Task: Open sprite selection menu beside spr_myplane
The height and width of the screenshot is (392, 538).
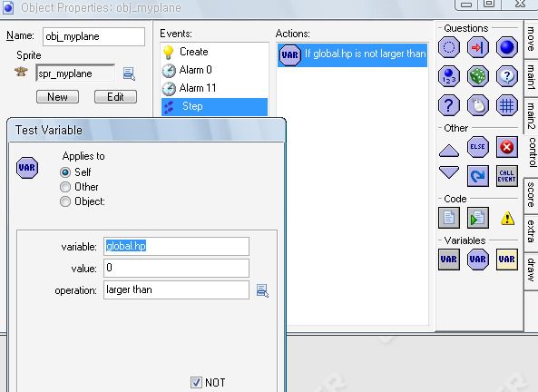Action: pyautogui.click(x=129, y=73)
